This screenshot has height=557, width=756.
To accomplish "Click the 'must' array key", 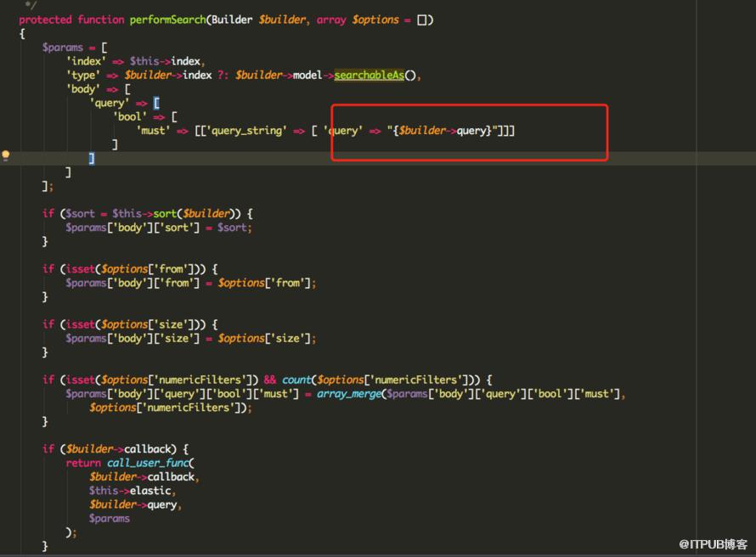I will coord(153,131).
